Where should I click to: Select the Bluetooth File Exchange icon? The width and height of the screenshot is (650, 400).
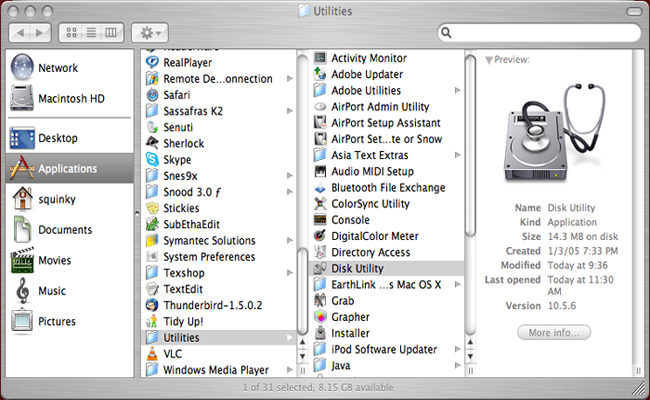click(x=320, y=187)
